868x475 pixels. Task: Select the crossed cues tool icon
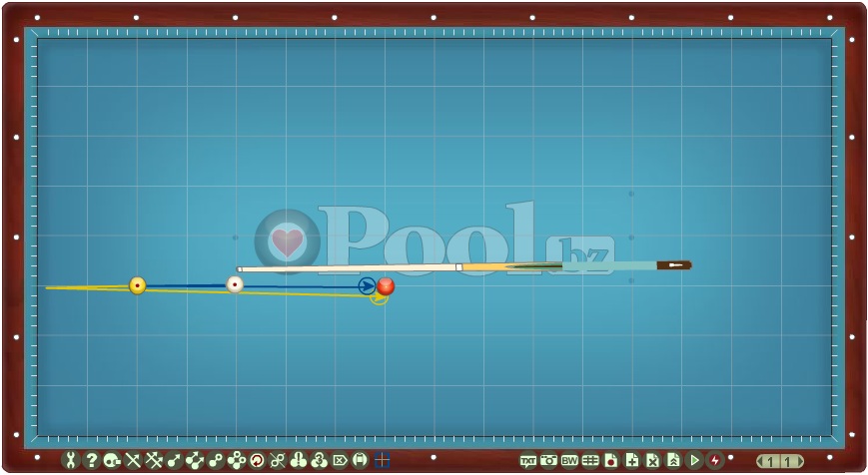(x=133, y=460)
